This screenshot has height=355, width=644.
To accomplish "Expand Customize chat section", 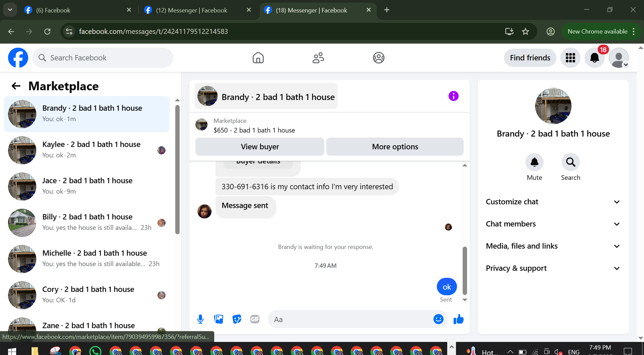I will pos(553,202).
